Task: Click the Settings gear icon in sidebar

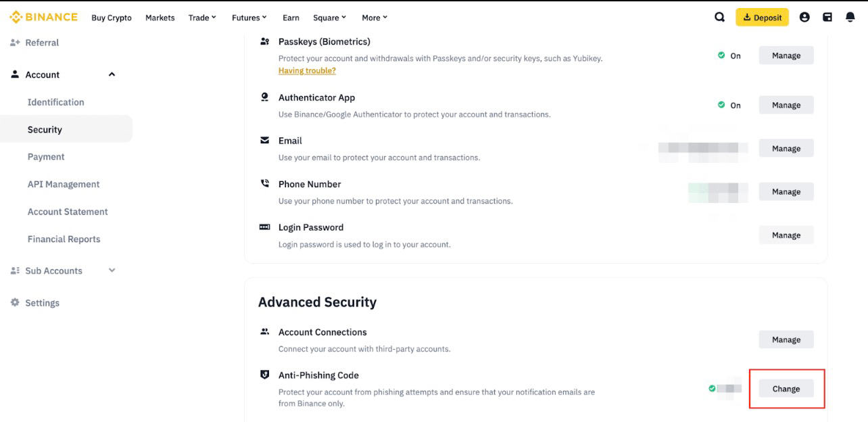Action: pyautogui.click(x=15, y=303)
